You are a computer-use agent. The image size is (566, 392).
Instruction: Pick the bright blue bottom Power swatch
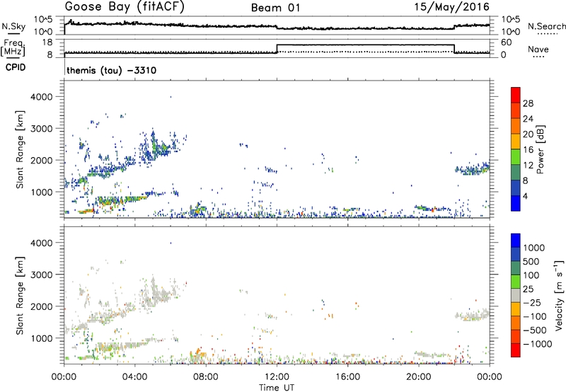pos(516,203)
